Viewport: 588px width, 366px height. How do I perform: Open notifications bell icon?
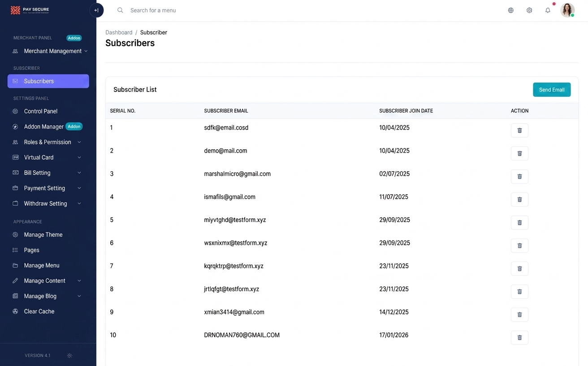point(548,10)
